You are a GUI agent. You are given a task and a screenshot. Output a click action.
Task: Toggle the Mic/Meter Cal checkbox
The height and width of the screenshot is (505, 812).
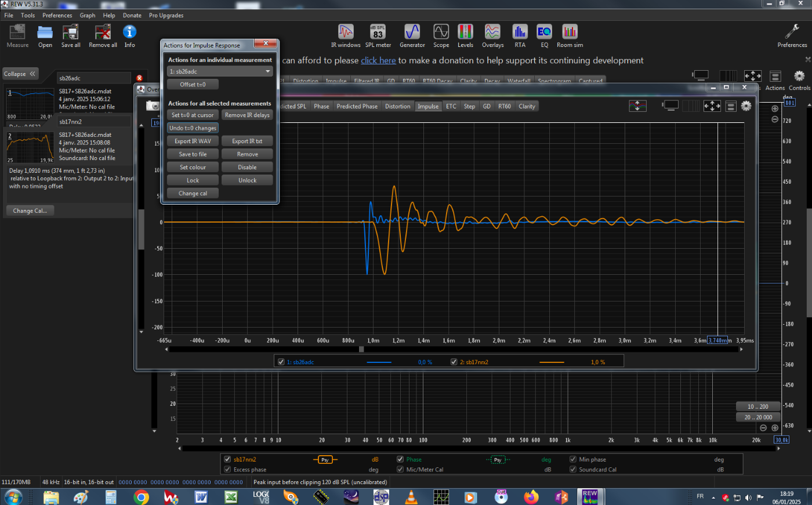400,470
